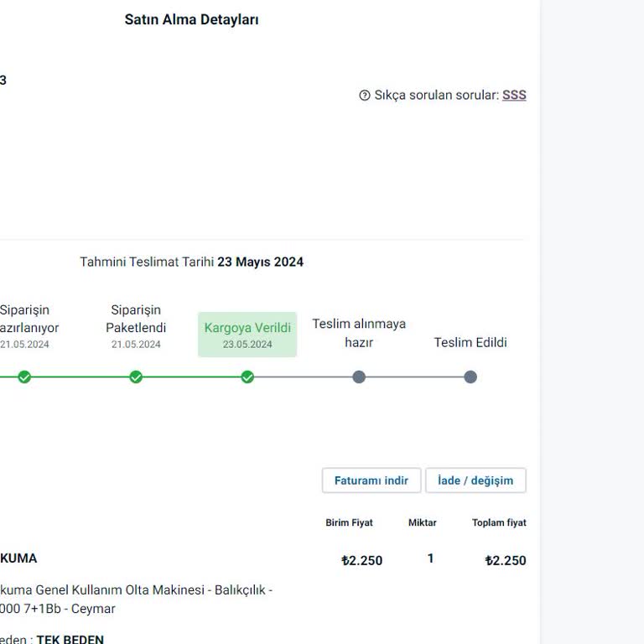Click the Toplam fiyat column header
The width and height of the screenshot is (644, 644).
coord(499,522)
